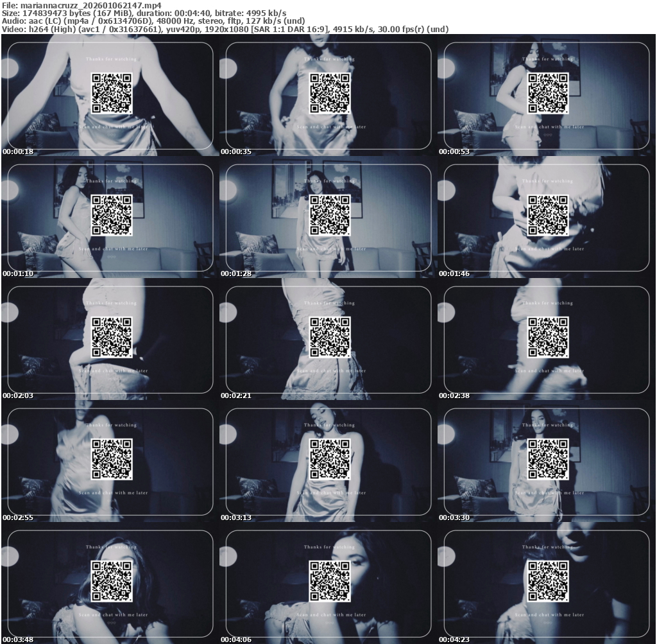Click the 00:00:53 timestamp label
The height and width of the screenshot is (644, 657).
(454, 152)
